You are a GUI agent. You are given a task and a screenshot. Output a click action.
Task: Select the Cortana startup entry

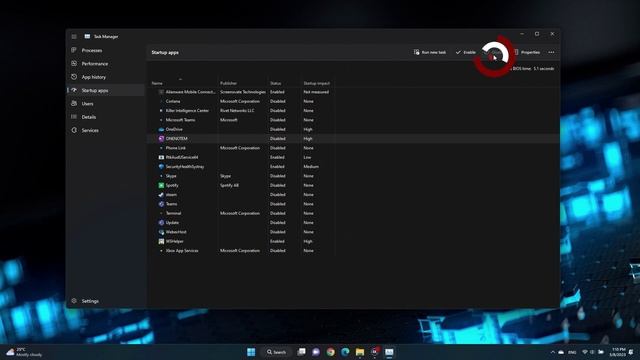(x=173, y=101)
